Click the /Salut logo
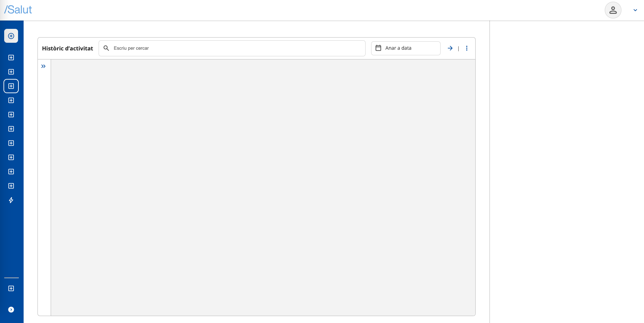Viewport: 644px width, 323px height. pos(18,10)
